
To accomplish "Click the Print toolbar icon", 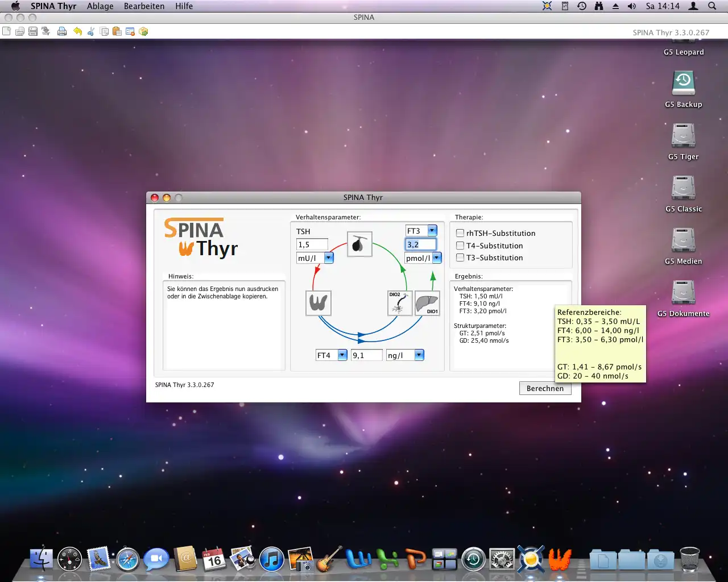I will click(x=62, y=31).
